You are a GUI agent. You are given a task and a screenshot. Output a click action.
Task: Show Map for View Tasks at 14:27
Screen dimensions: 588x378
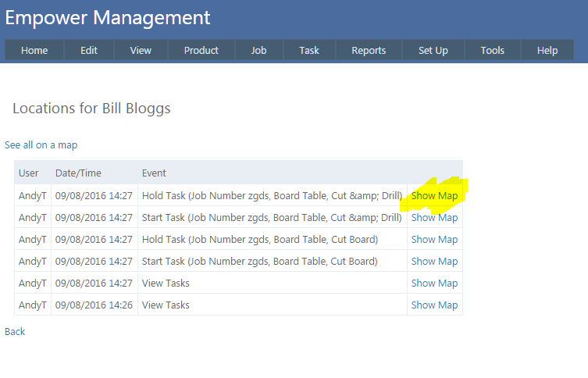[434, 283]
